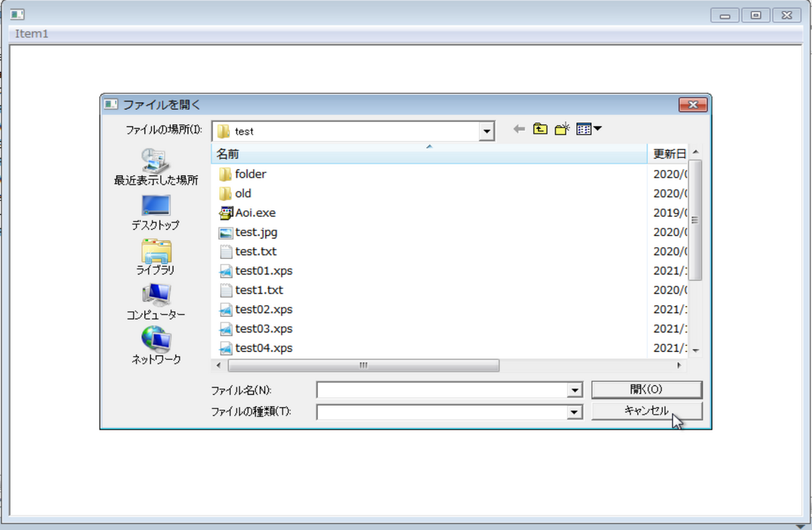
Task: Click the vertical scrollbar thumb
Action: 694,220
